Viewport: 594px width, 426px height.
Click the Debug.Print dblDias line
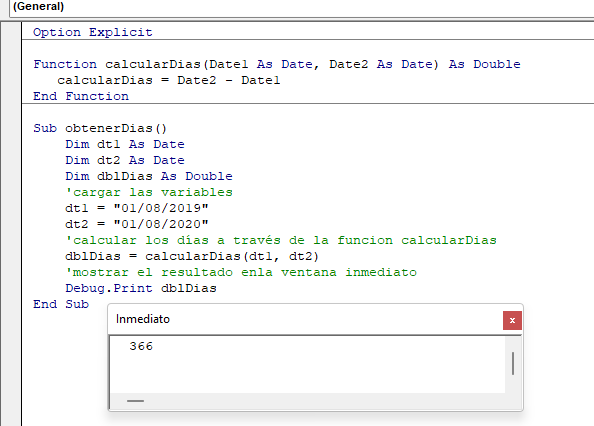tap(141, 288)
